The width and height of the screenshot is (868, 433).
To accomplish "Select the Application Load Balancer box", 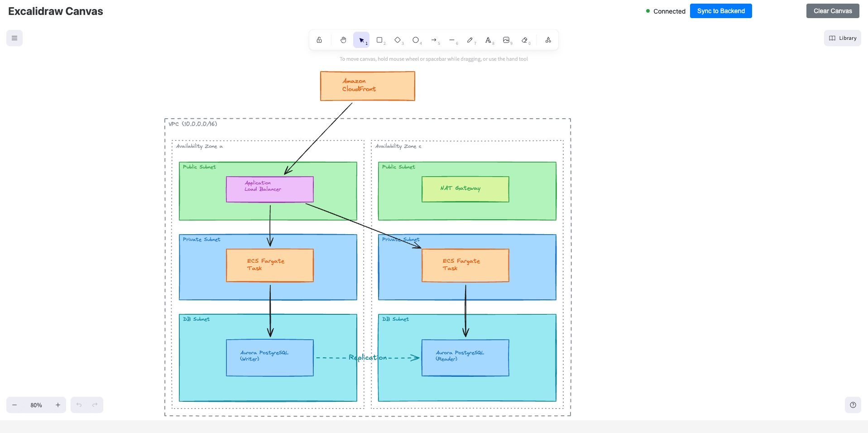I will click(270, 189).
